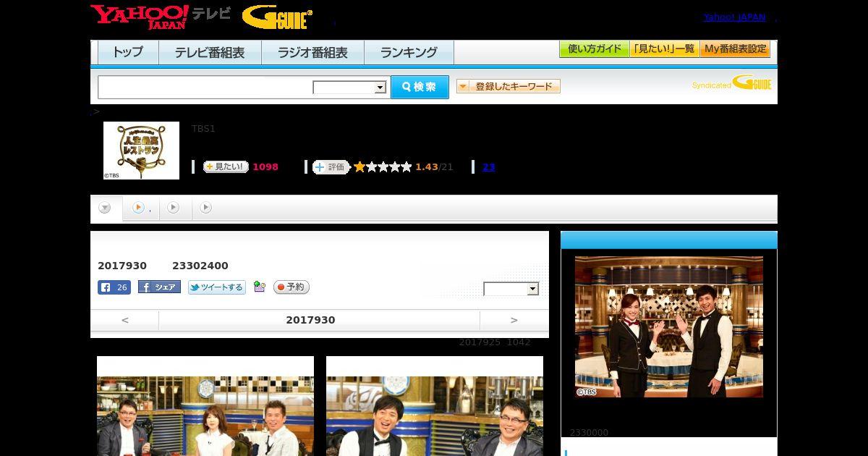Share on Facebook with シェア button

159,287
